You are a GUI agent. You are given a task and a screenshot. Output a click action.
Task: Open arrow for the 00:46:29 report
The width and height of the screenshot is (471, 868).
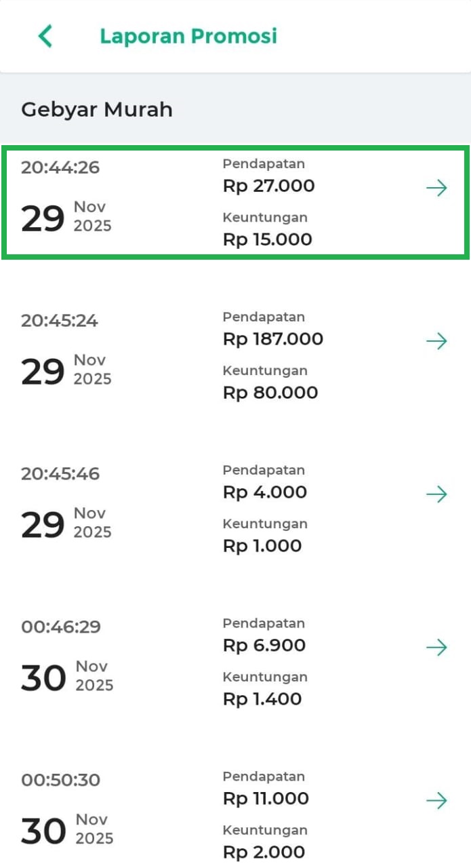tap(436, 648)
